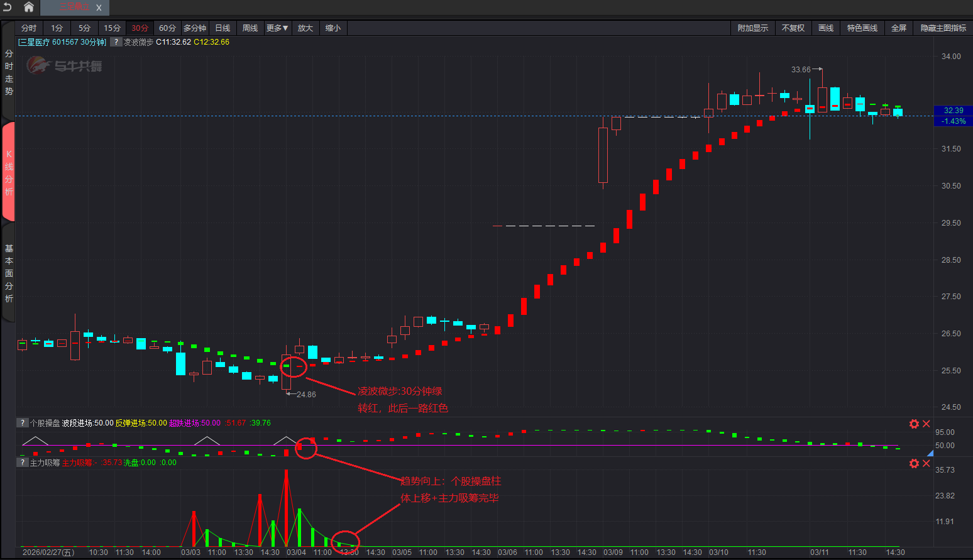Open settings gear of 主力吸筹 panel
The width and height of the screenshot is (973, 560).
pyautogui.click(x=914, y=463)
